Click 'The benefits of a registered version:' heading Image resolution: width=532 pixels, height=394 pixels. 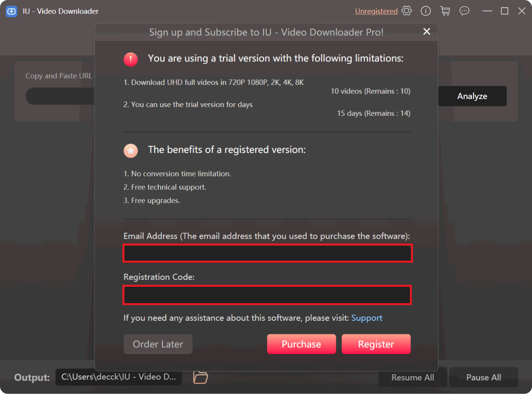coord(227,150)
